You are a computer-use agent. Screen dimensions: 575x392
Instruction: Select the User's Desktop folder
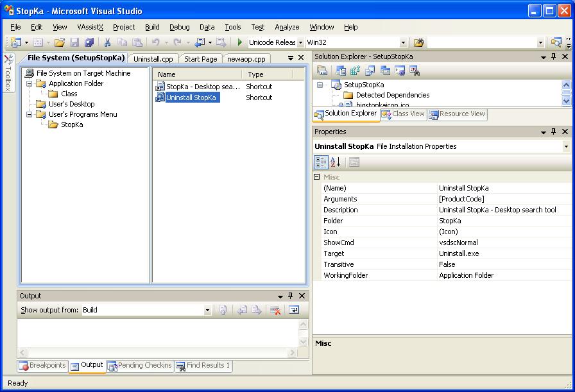pyautogui.click(x=71, y=104)
